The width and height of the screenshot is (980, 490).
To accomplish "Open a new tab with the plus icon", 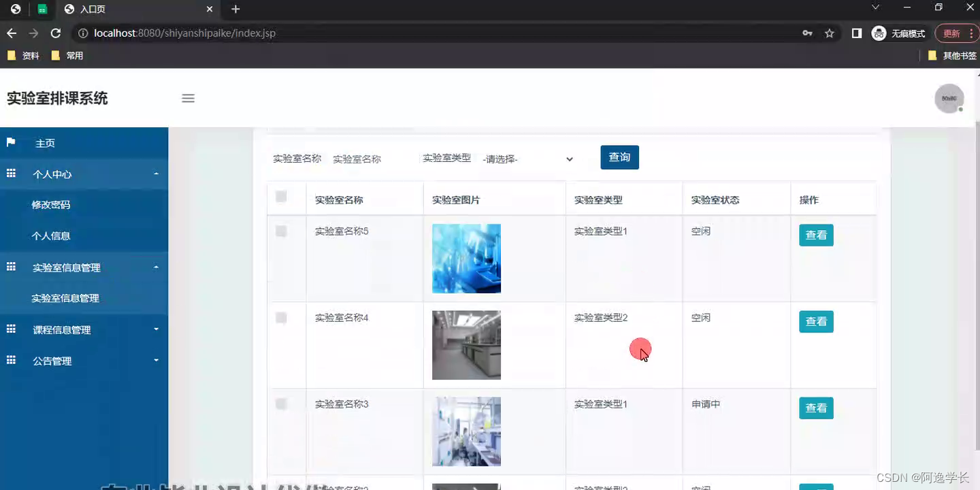I will (235, 9).
